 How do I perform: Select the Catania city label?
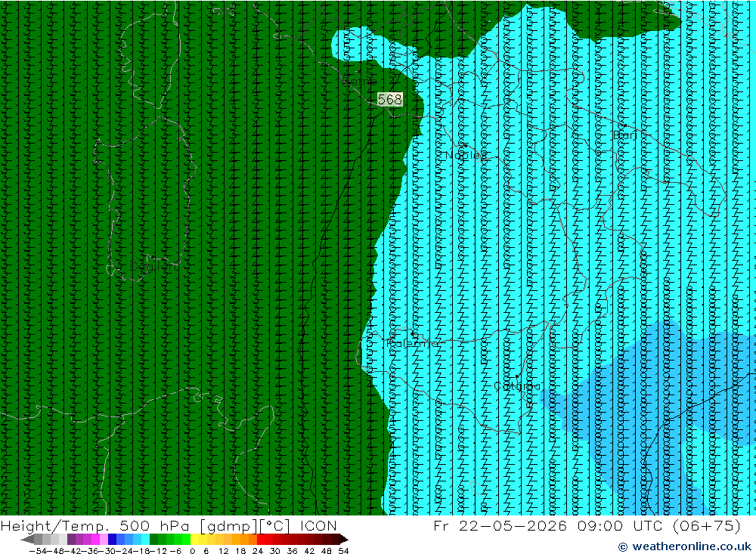pyautogui.click(x=517, y=386)
